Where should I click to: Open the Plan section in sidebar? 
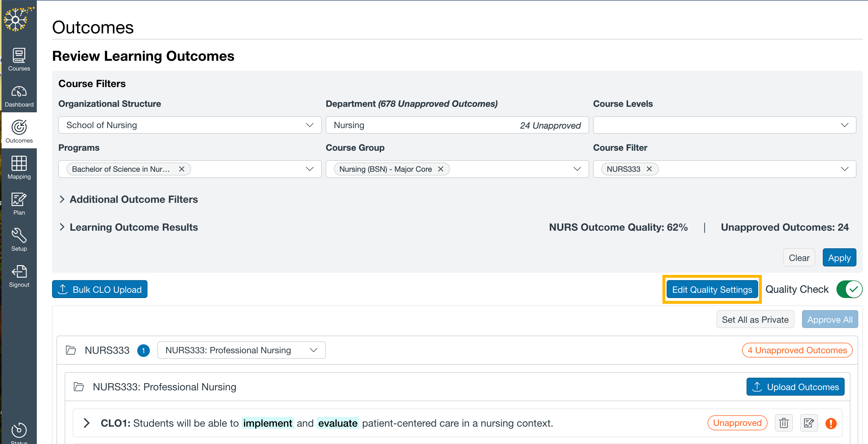(19, 204)
